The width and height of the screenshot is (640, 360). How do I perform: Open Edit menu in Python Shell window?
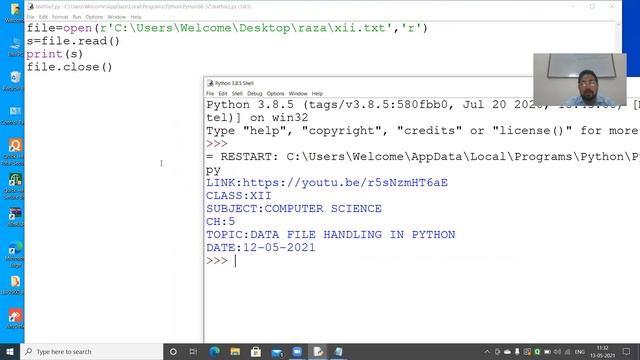coord(222,93)
